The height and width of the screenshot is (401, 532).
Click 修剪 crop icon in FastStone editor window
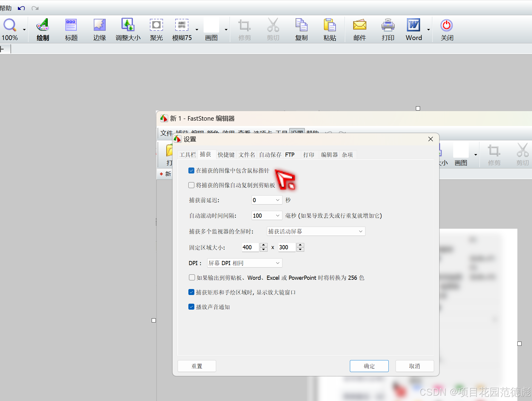click(x=494, y=151)
